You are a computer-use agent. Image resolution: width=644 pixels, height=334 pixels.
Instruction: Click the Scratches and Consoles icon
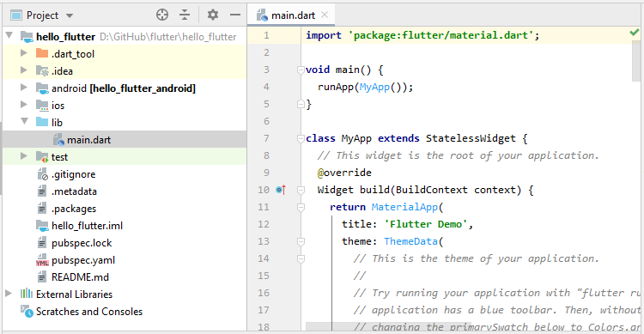[x=27, y=312]
